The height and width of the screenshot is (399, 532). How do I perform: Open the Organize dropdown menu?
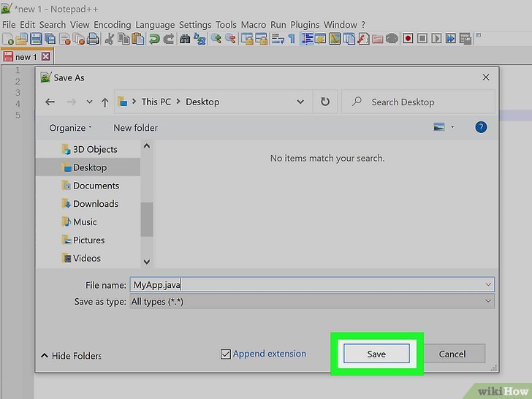[70, 128]
